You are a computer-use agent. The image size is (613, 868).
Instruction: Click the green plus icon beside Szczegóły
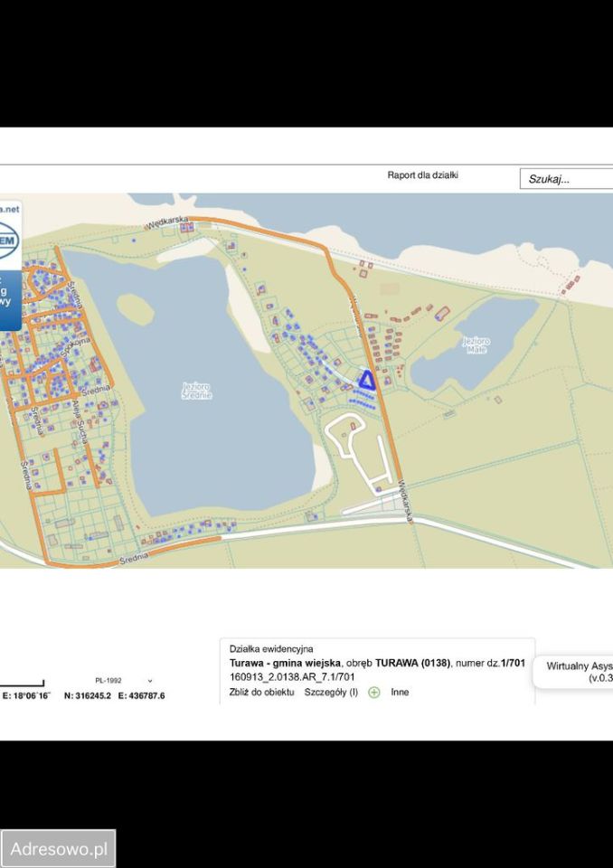coord(373,692)
